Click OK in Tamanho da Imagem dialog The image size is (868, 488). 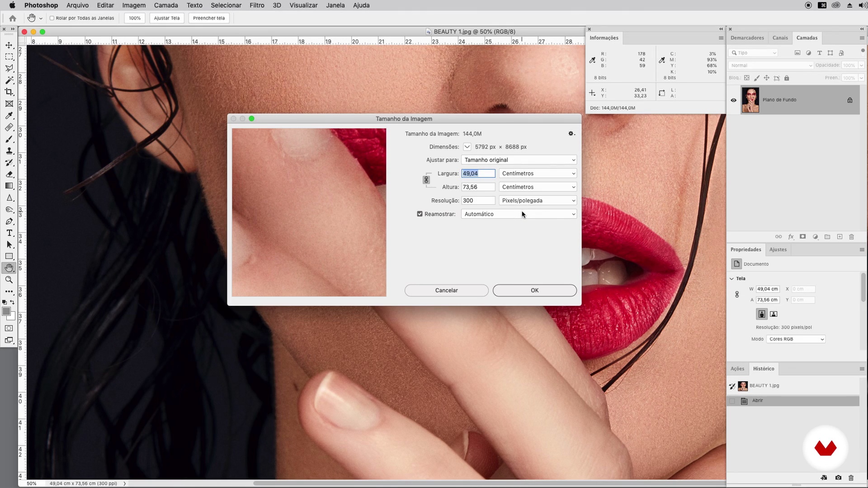pos(535,291)
